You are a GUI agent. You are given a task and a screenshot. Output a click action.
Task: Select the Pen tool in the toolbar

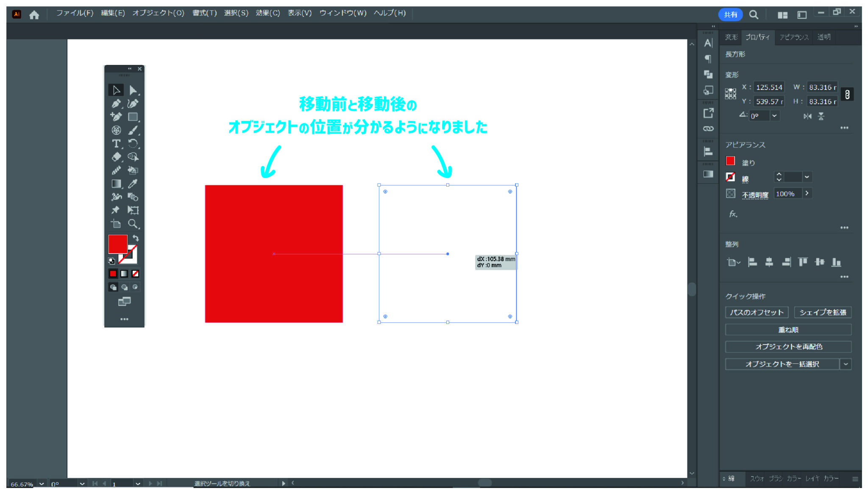coord(117,103)
